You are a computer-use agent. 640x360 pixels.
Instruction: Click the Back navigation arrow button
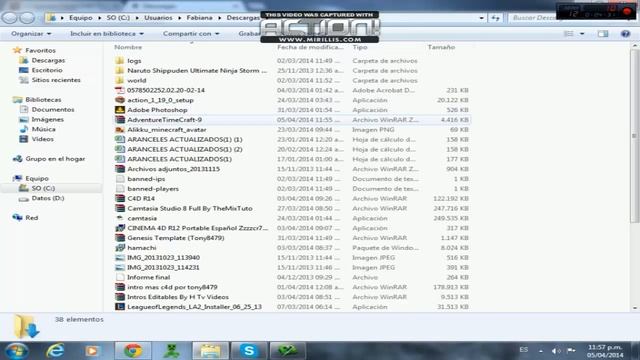(x=10, y=18)
